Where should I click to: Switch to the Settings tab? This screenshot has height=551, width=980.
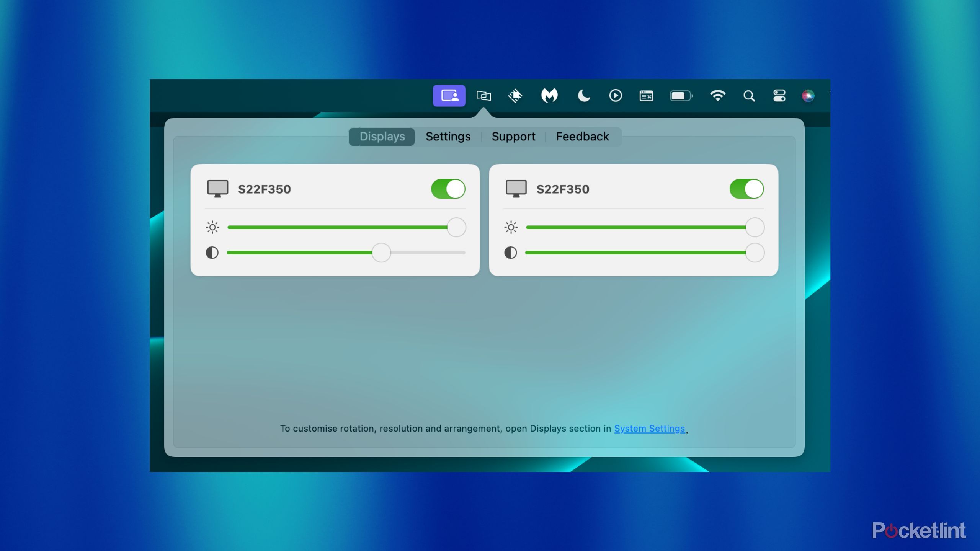click(x=448, y=137)
